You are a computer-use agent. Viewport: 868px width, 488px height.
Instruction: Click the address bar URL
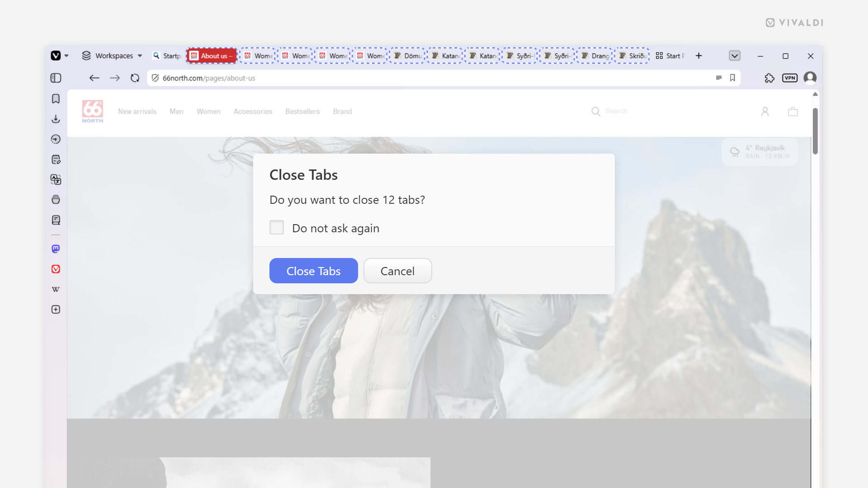(x=208, y=78)
